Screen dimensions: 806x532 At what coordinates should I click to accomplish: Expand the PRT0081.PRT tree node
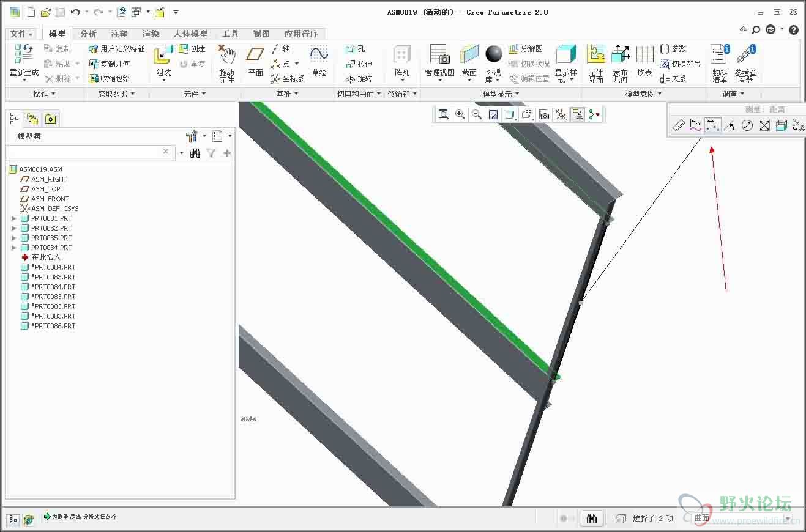14,218
